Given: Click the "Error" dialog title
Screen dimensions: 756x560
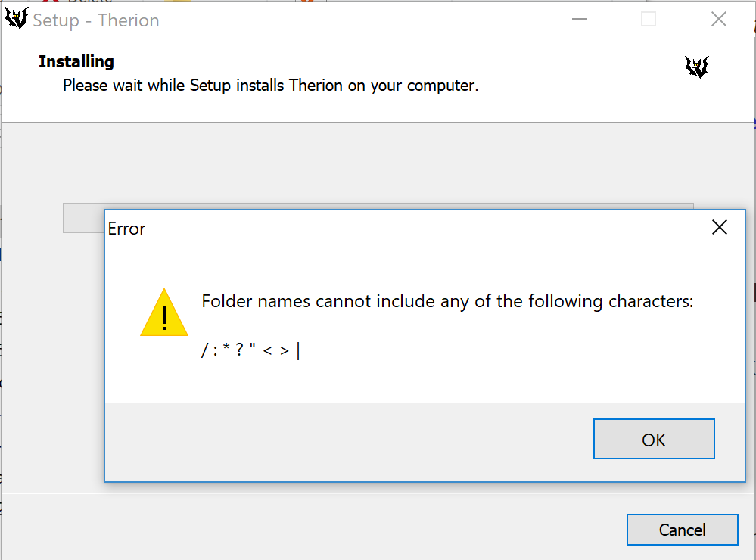Looking at the screenshot, I should coord(126,229).
